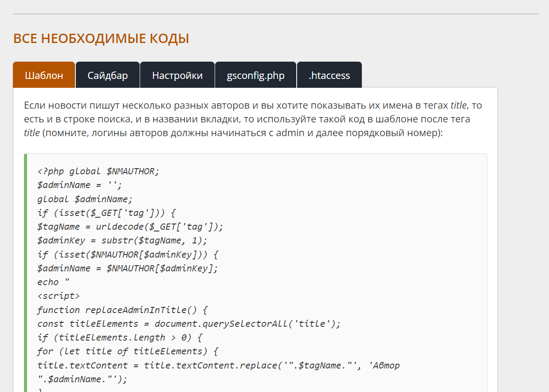Click code line '<?php global $NMAUTHOR;'

coord(98,172)
